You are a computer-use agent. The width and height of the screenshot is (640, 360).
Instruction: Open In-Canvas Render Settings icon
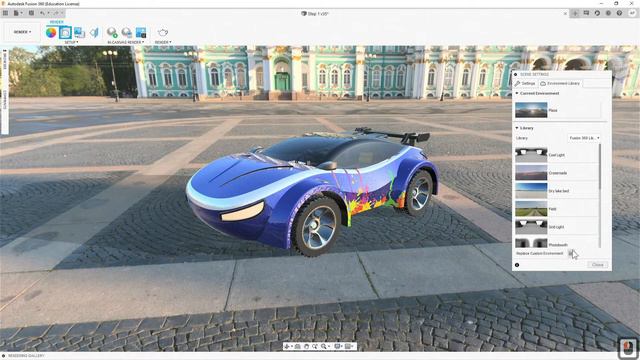[127, 33]
